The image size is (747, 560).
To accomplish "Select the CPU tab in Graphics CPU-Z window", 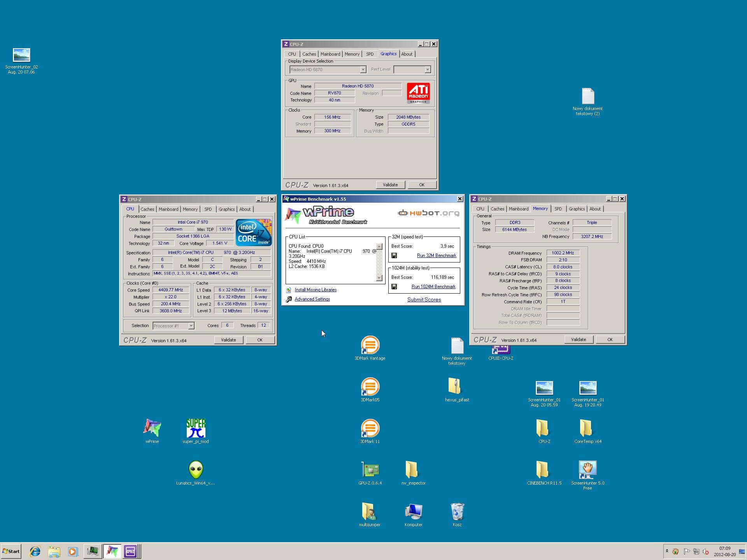I will click(292, 54).
